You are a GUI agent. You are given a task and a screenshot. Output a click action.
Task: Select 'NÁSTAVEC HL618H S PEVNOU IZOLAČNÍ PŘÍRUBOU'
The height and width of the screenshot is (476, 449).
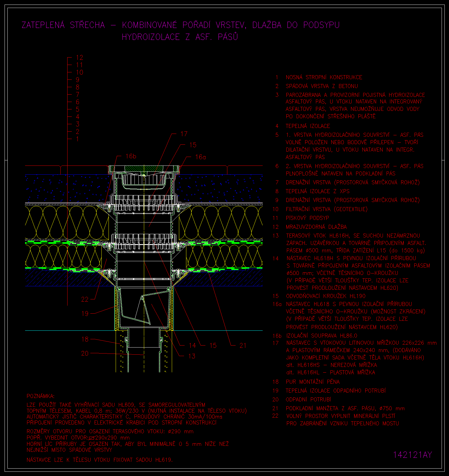click(x=351, y=258)
